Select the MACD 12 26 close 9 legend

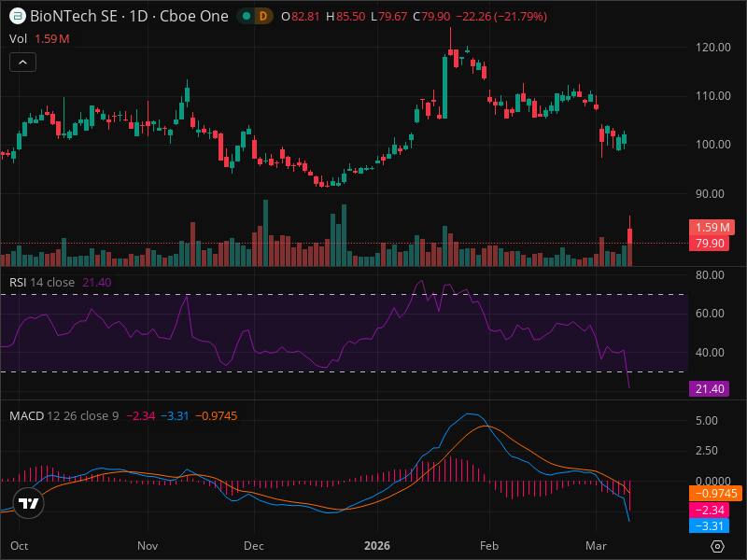point(63,415)
